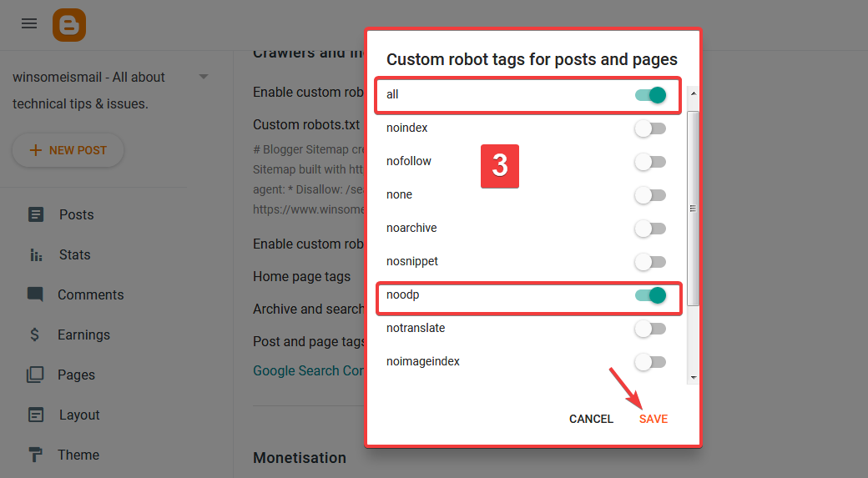Image resolution: width=868 pixels, height=478 pixels.
Task: Enable the noarchive toggle
Action: (651, 229)
